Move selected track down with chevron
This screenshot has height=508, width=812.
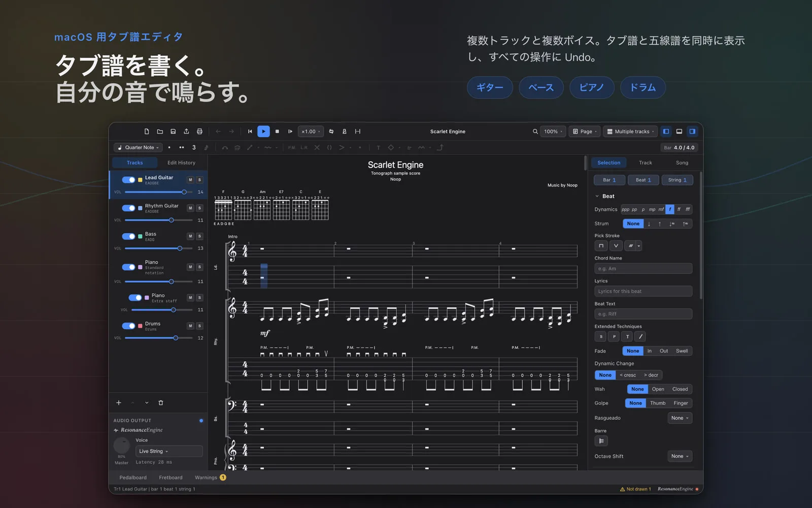point(147,403)
